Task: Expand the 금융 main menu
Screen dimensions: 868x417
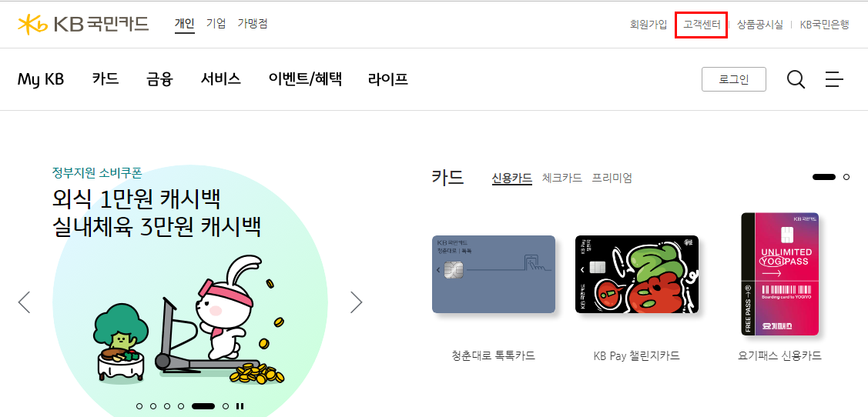Action: point(160,79)
